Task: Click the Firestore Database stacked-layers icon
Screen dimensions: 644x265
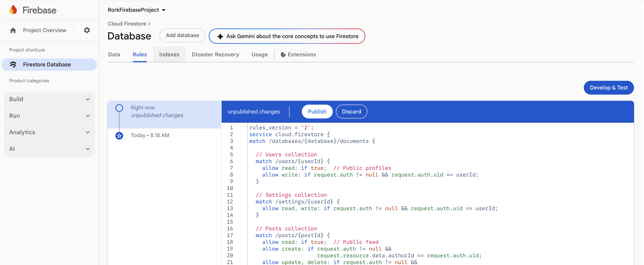Action: point(13,64)
